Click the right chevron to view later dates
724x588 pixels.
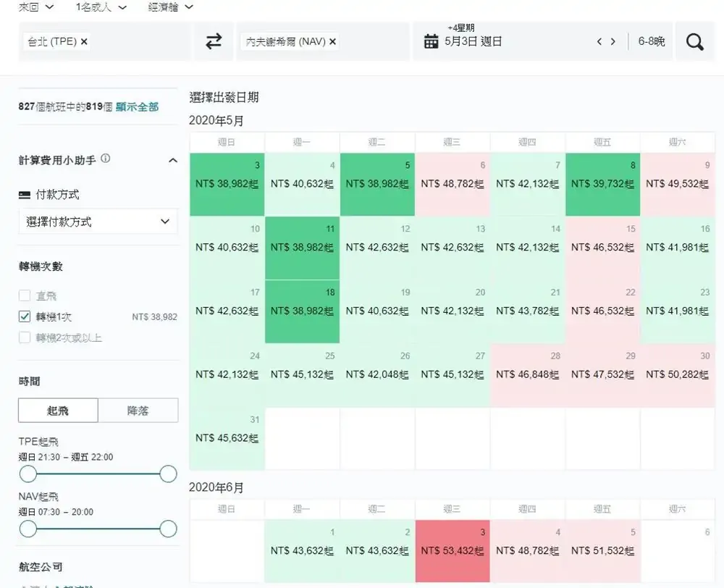click(615, 41)
